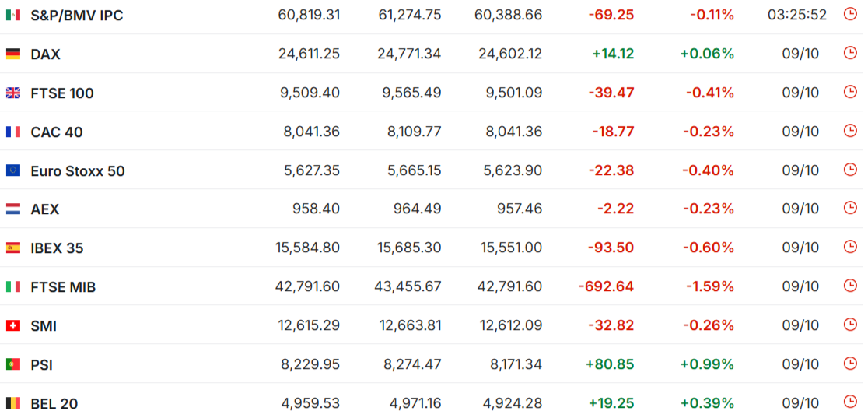Click the Netherlands flag beside AEX

pyautogui.click(x=13, y=209)
